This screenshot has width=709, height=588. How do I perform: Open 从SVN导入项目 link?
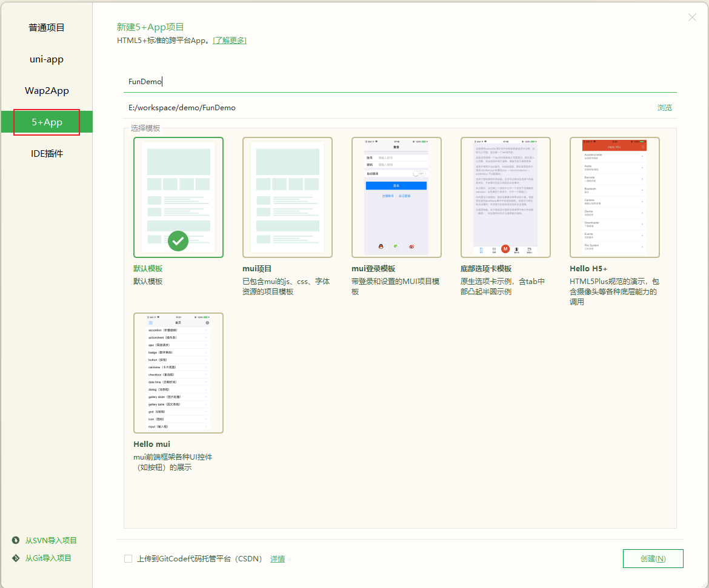point(51,541)
